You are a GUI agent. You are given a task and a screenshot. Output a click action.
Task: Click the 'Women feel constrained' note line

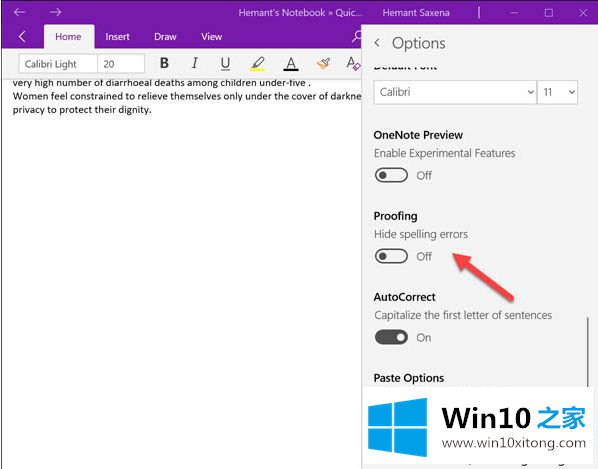[187, 96]
